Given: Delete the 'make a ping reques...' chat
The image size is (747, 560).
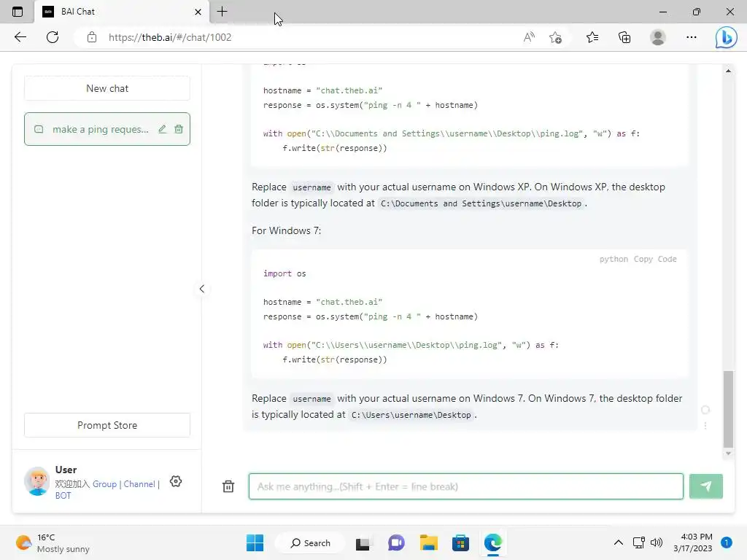Looking at the screenshot, I should [x=179, y=129].
